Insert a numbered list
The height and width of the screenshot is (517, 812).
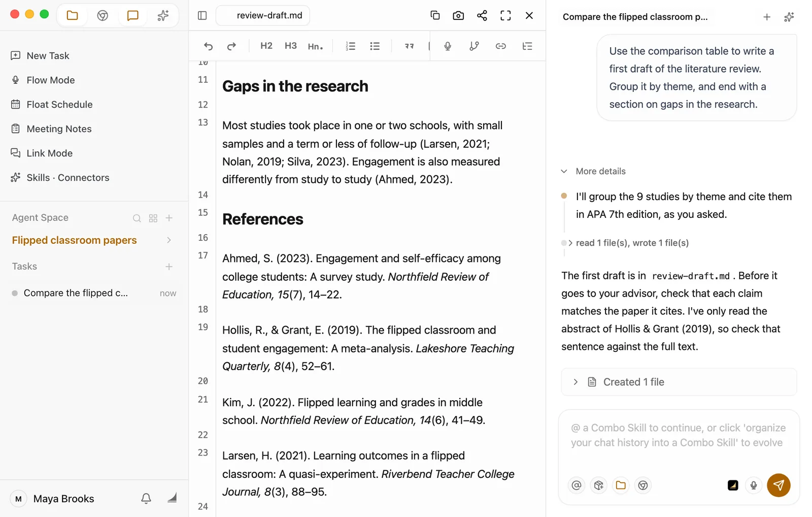351,46
